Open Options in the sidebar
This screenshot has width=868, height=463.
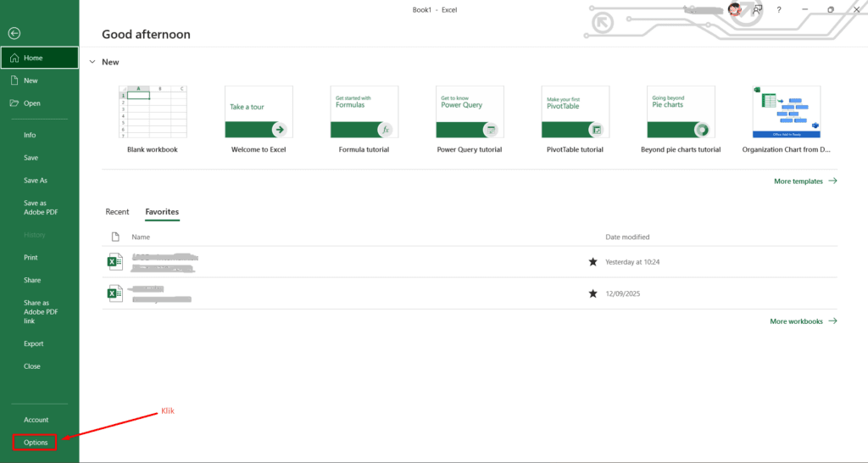point(36,442)
